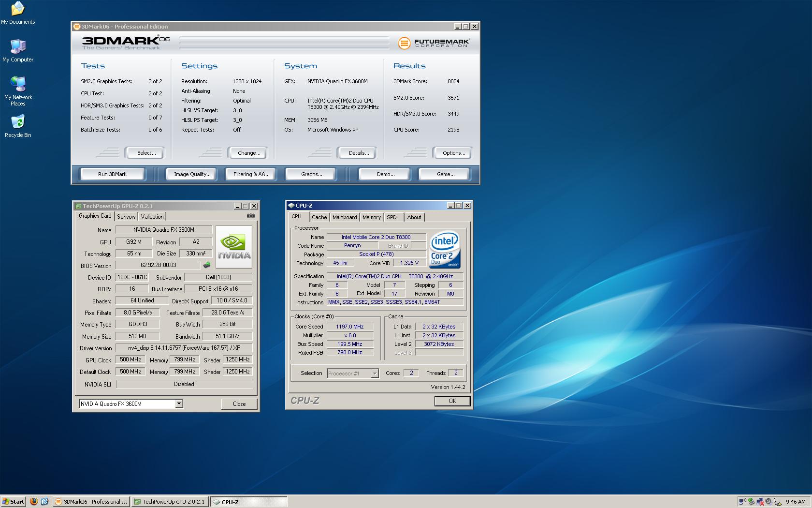Screen dimensions: 812x508
Task: Click the NVIDIA logo in GPU-Z
Action: click(x=234, y=247)
